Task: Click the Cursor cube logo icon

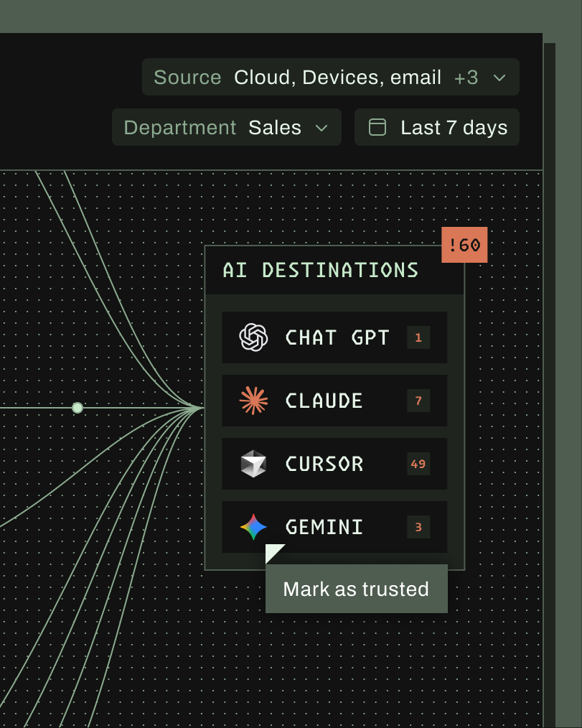Action: [x=253, y=463]
